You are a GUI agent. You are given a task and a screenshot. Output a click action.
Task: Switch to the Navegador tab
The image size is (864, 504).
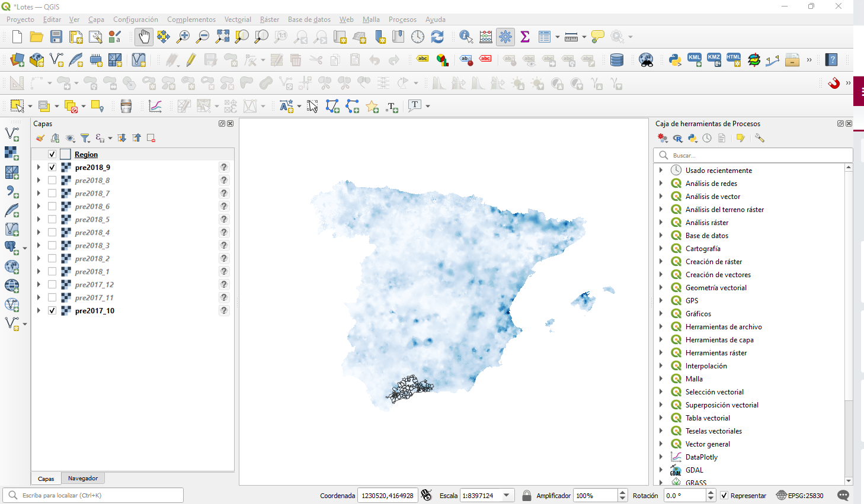(x=82, y=478)
